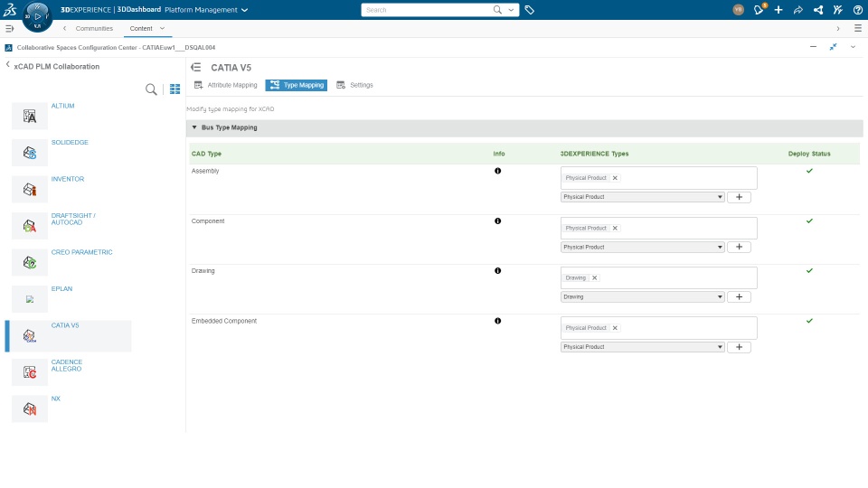Screen dimensions: 868x488
Task: Open the search options dropdown chevron
Action: (x=511, y=10)
